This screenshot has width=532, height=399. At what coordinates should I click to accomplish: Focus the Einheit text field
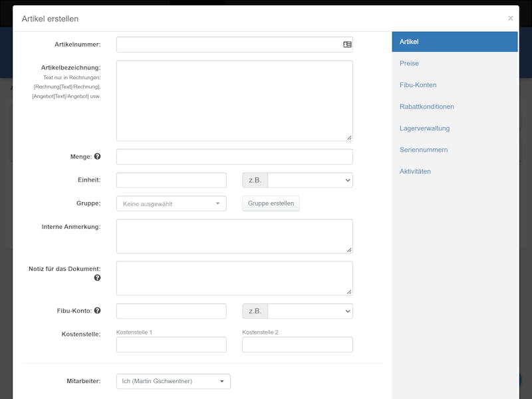[x=172, y=180]
